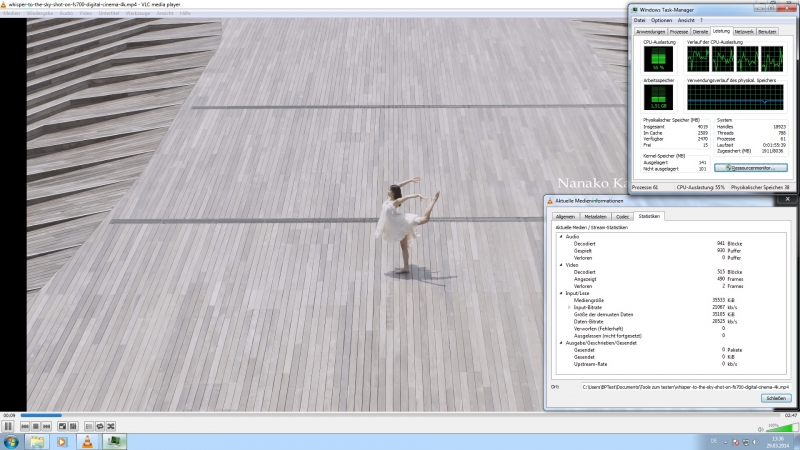Open Datei menu in Task-Manager
This screenshot has height=450, width=800.
tap(639, 20)
